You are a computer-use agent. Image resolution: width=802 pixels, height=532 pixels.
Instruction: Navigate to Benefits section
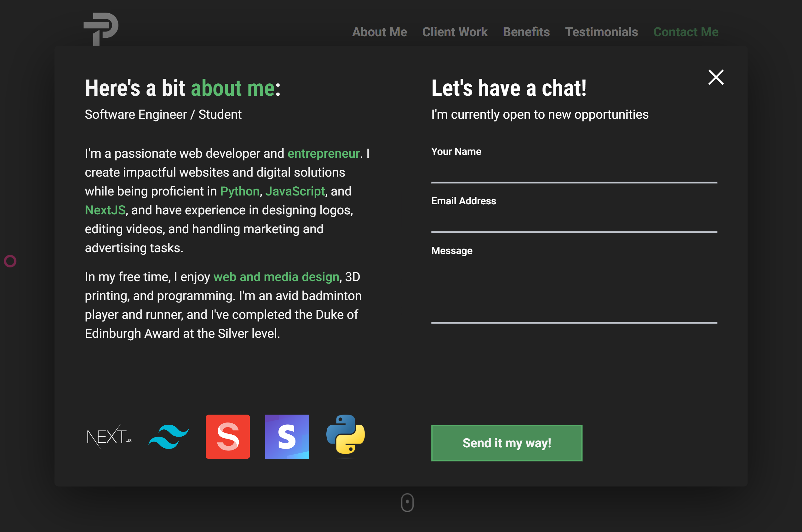(526, 32)
